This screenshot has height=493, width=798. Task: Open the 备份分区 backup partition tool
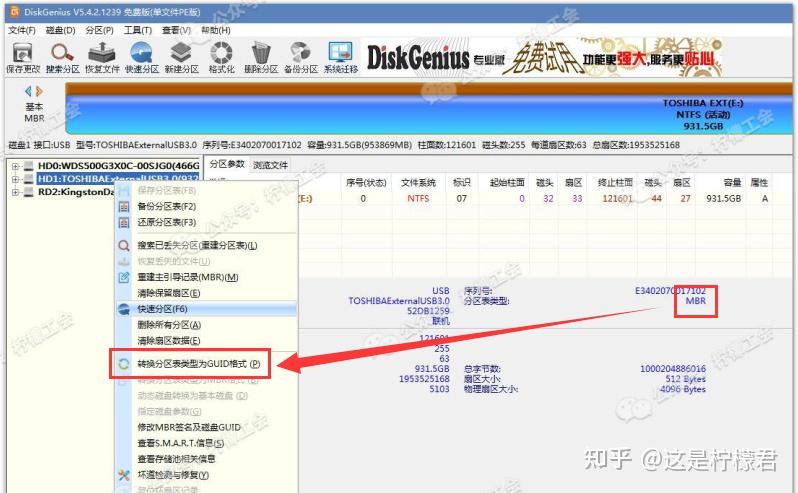(x=300, y=57)
